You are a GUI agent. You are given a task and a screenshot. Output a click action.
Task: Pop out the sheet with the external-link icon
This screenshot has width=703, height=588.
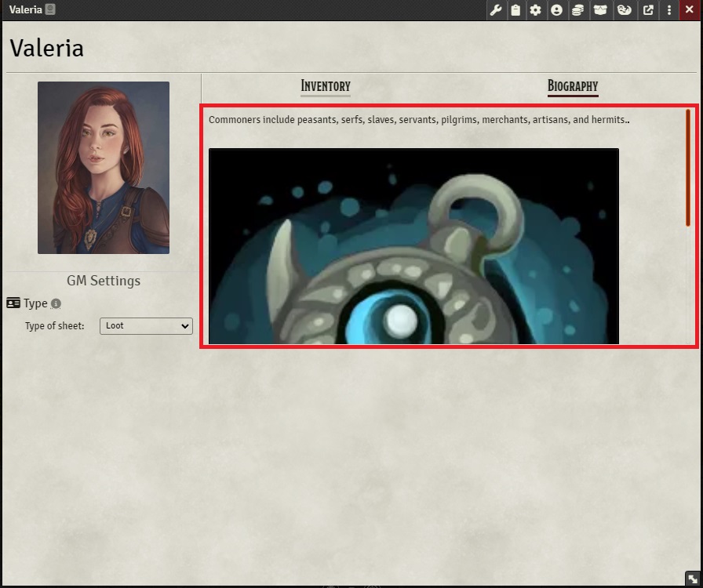coord(648,10)
